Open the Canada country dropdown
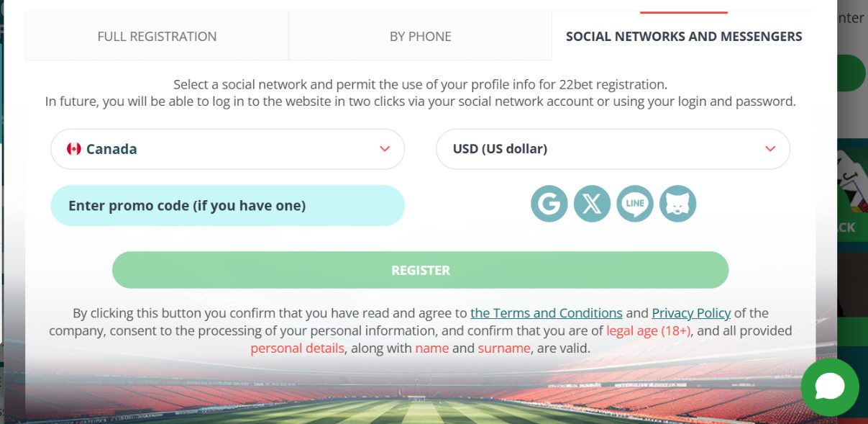This screenshot has width=868, height=424. click(x=227, y=149)
